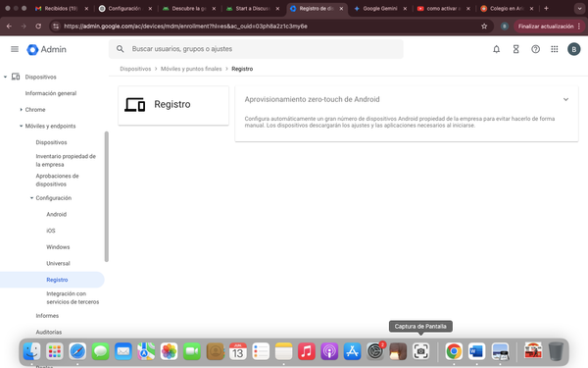This screenshot has width=588, height=368.
Task: Open Android under Configuración
Action: tap(56, 214)
